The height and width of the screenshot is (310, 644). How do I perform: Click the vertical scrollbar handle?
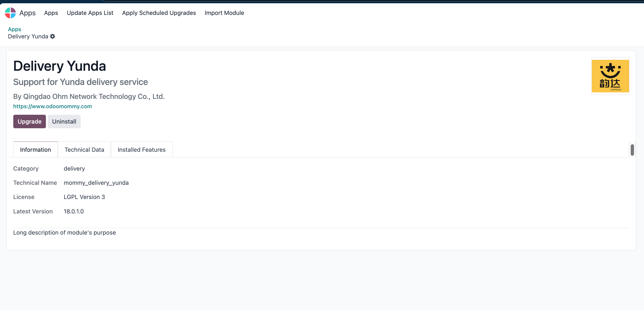pyautogui.click(x=632, y=150)
